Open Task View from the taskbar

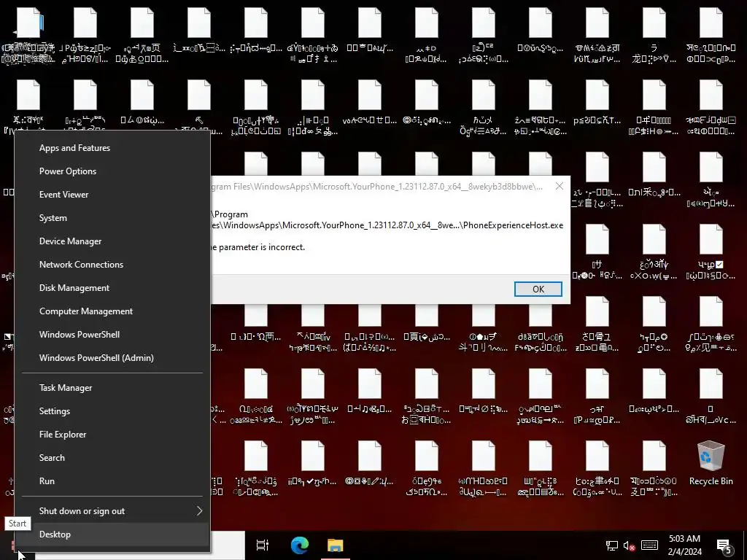[x=262, y=545]
